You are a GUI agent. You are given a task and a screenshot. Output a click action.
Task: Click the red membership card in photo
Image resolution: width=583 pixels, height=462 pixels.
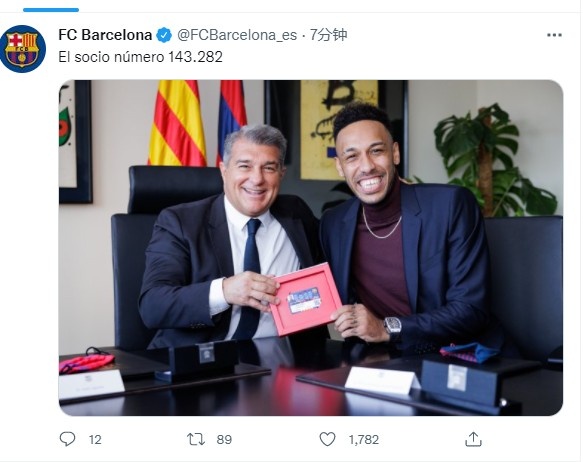(x=306, y=299)
